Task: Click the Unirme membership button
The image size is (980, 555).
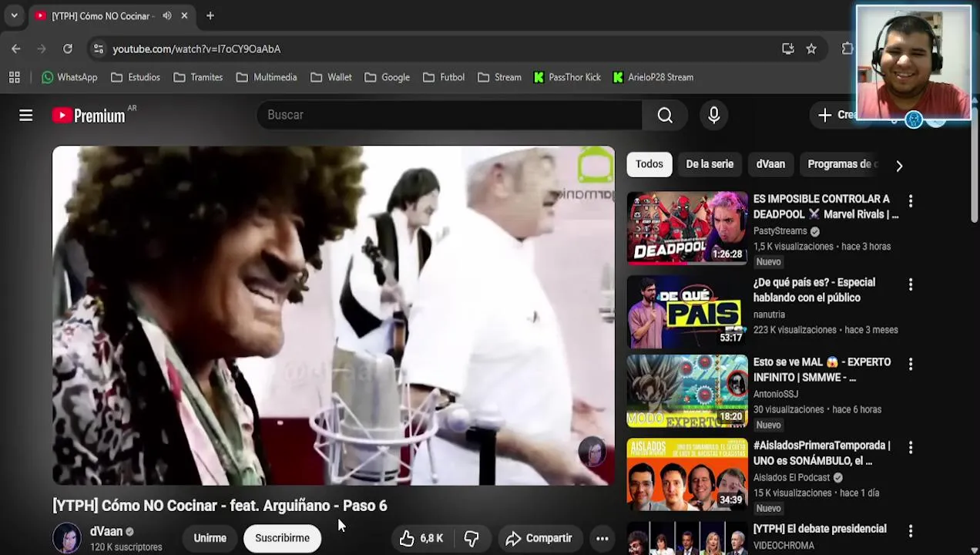Action: pyautogui.click(x=210, y=538)
